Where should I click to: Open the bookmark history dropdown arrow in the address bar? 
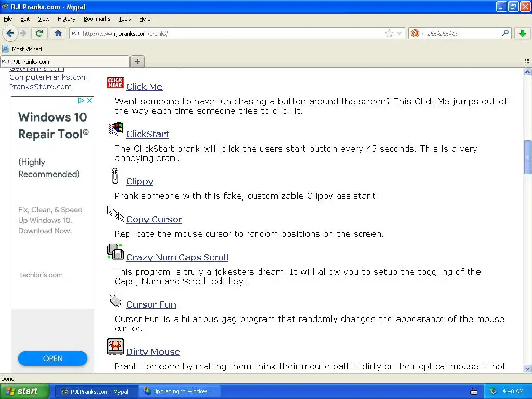click(x=400, y=33)
